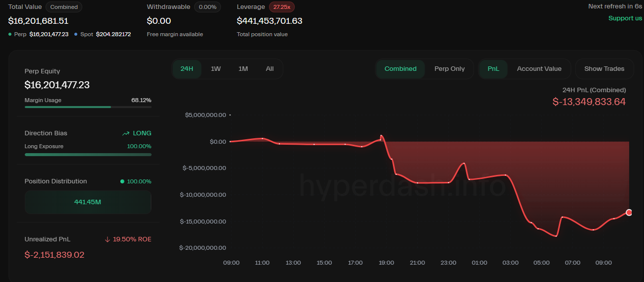The width and height of the screenshot is (644, 282).
Task: Toggle chart to Account Value
Action: click(x=539, y=69)
